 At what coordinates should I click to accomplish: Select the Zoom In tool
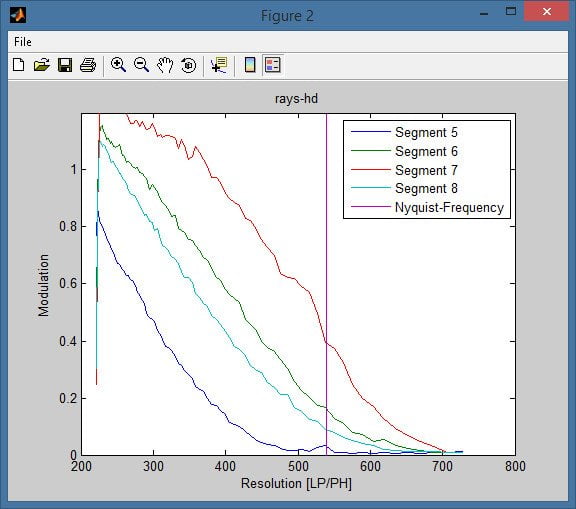click(118, 65)
